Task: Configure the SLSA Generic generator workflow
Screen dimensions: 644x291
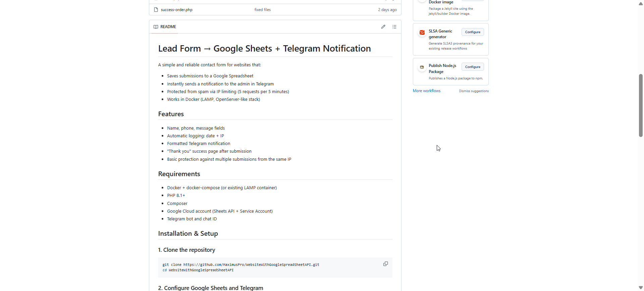Action: [x=473, y=32]
